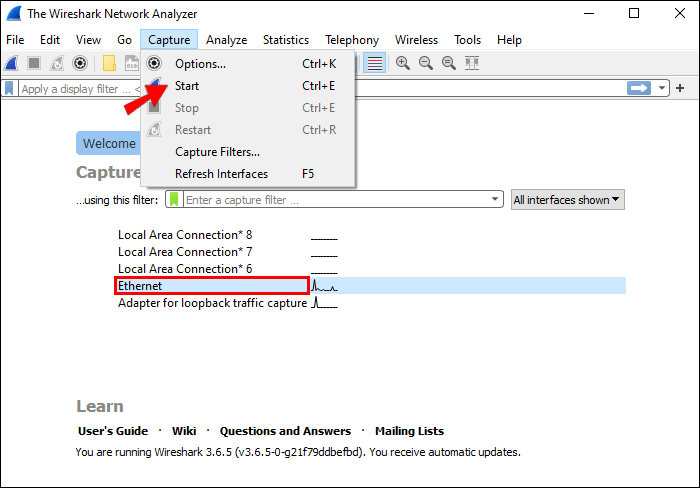Open the Edit menu
Screen dimensions: 700x488
coord(50,40)
